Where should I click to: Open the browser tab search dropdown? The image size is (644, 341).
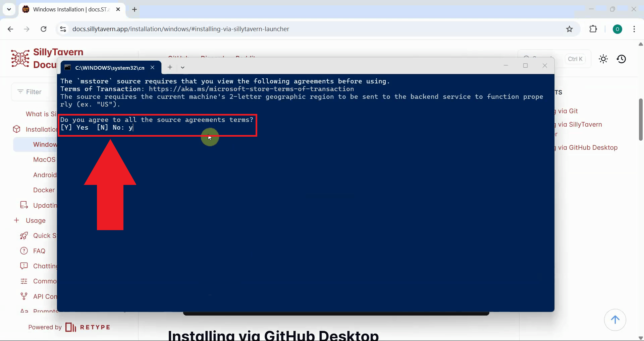pyautogui.click(x=9, y=9)
